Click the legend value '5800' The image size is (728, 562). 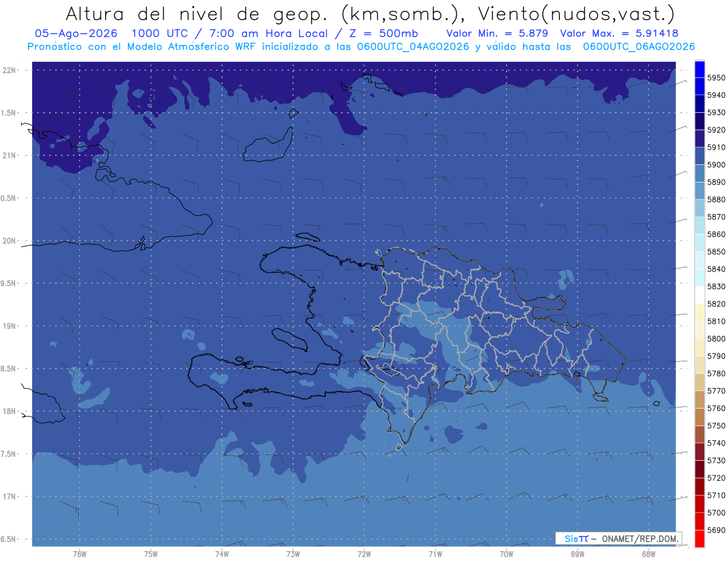pos(716,338)
